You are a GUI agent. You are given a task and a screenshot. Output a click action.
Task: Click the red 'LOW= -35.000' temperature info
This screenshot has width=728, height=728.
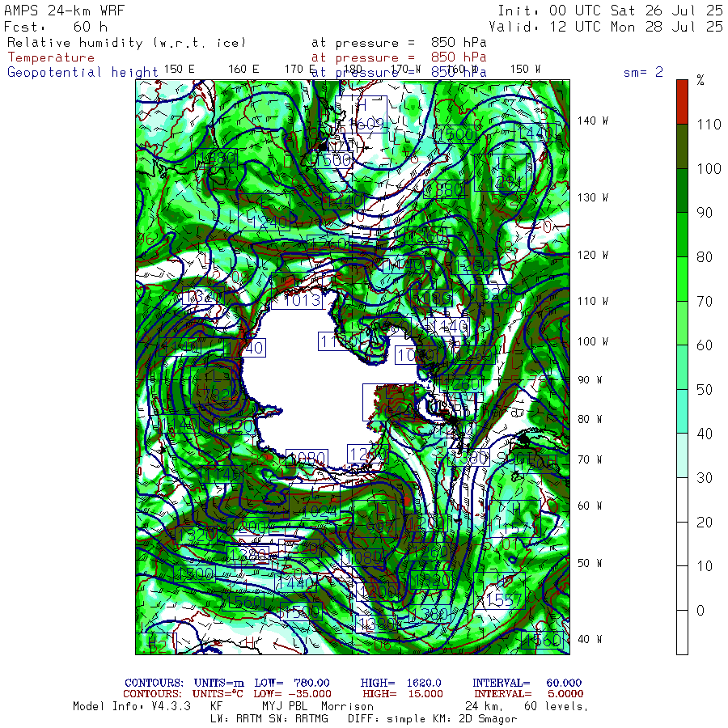pyautogui.click(x=293, y=694)
